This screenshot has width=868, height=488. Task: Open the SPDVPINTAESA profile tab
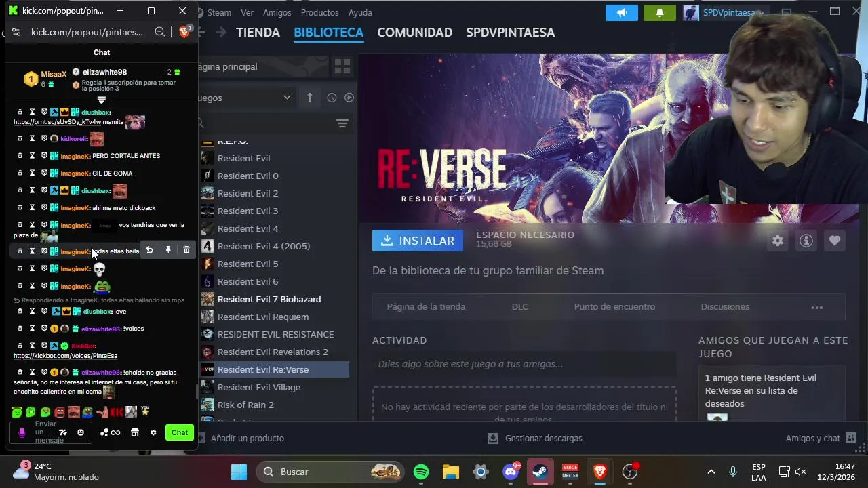pos(511,32)
